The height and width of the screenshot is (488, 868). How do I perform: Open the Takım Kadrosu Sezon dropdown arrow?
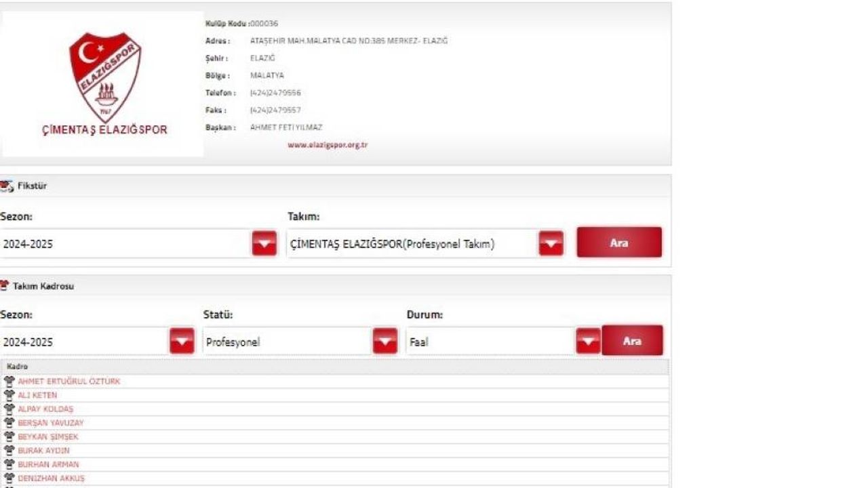point(182,342)
